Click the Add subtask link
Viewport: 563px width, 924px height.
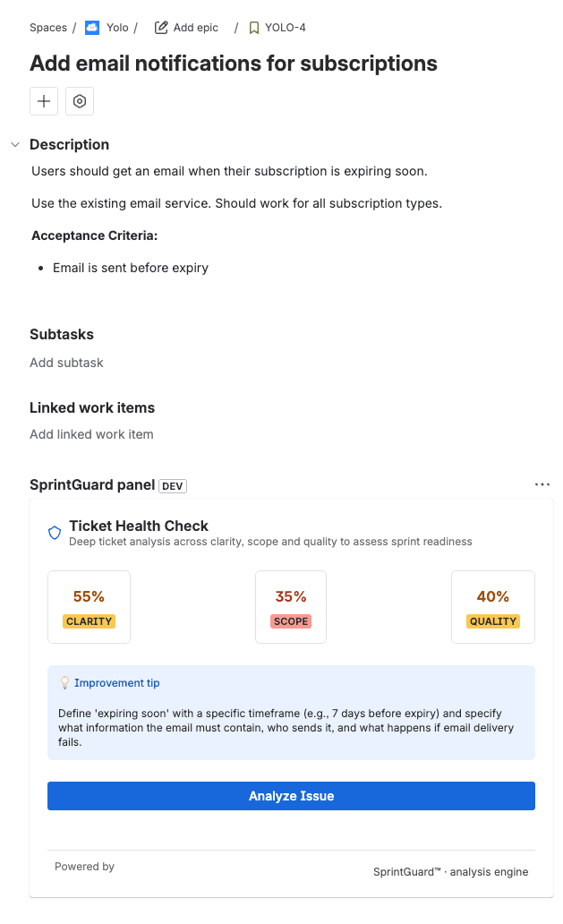[66, 363]
